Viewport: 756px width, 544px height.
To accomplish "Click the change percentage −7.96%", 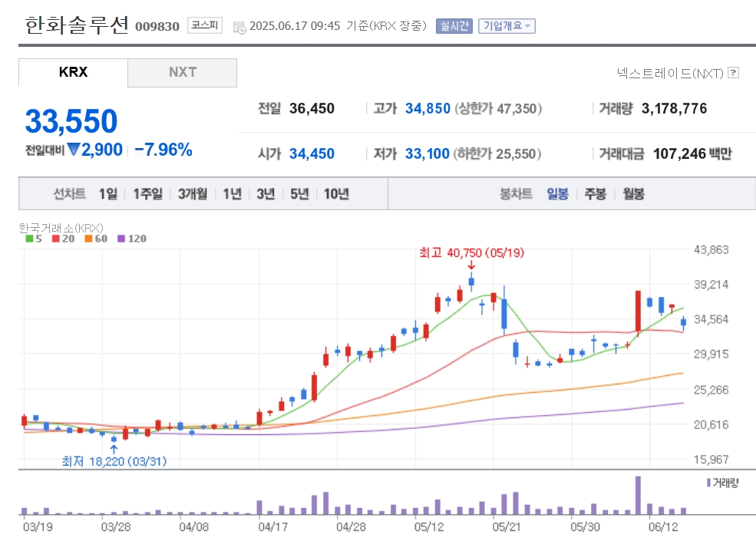I will [163, 150].
